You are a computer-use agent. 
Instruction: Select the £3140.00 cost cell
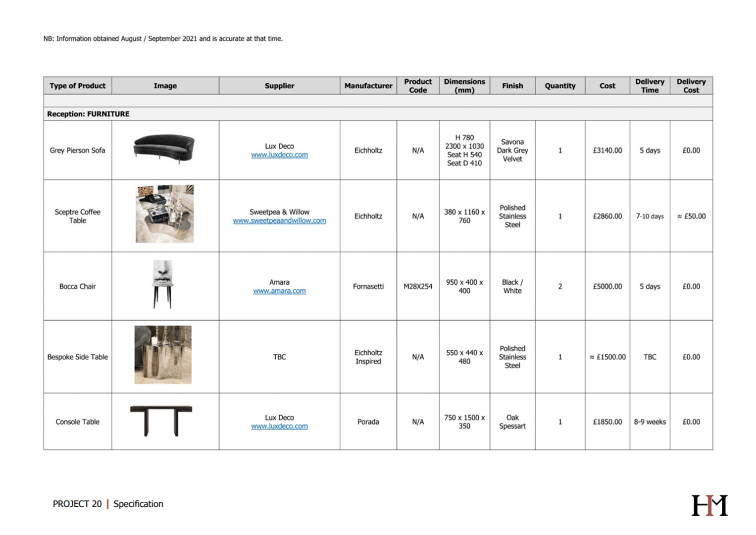click(x=607, y=151)
